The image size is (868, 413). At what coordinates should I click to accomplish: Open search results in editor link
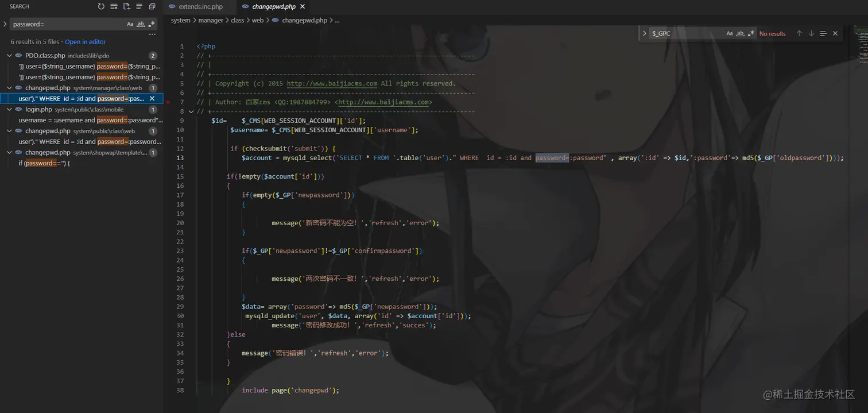click(x=86, y=42)
